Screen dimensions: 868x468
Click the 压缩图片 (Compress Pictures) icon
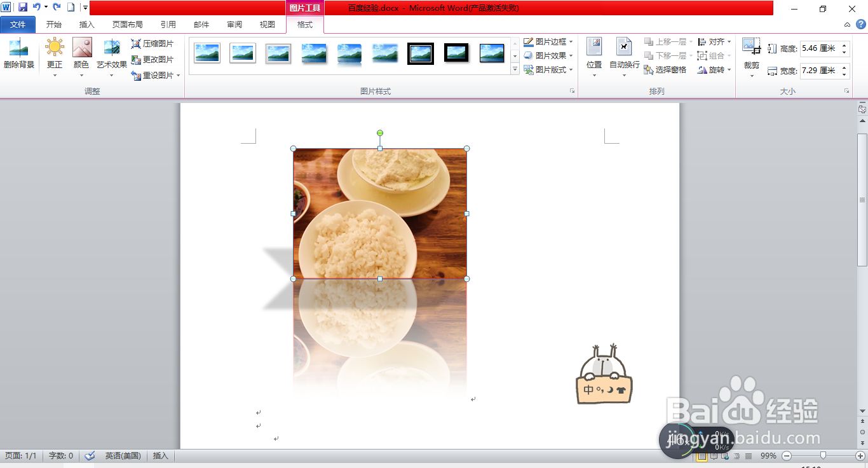tap(153, 43)
